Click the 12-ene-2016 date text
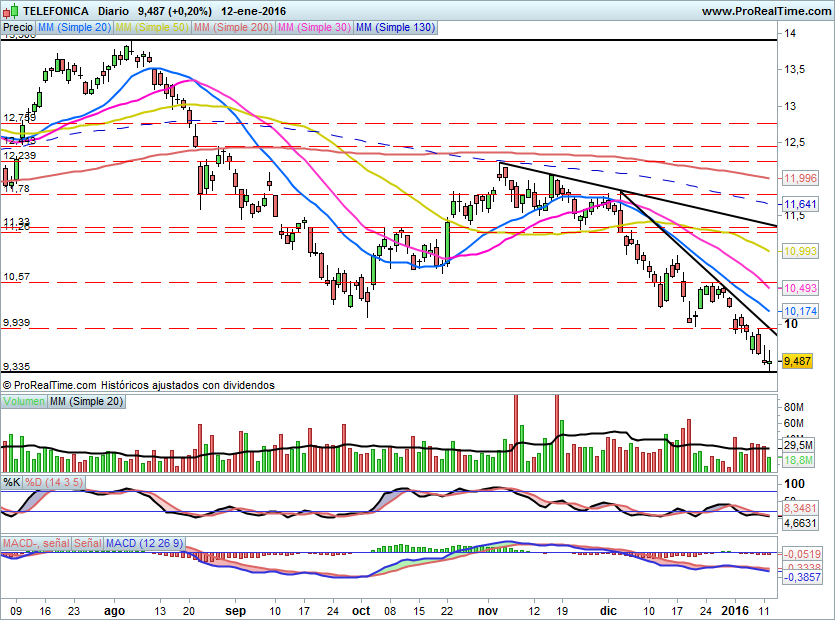 click(x=253, y=11)
